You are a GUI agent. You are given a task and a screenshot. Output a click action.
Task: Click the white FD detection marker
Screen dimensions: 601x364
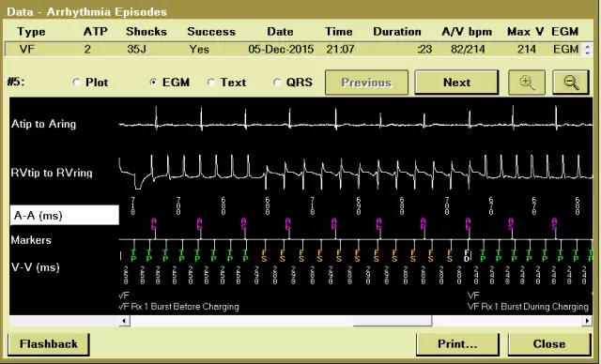467,256
